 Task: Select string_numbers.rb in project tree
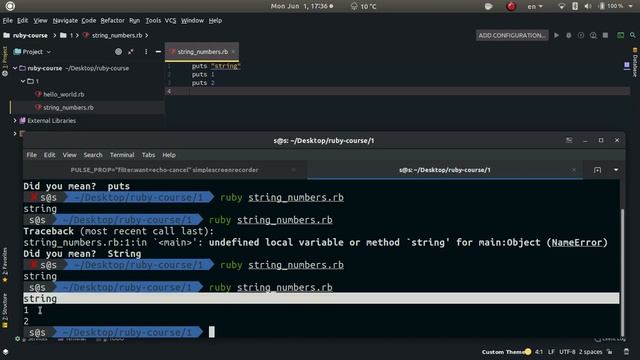point(68,107)
